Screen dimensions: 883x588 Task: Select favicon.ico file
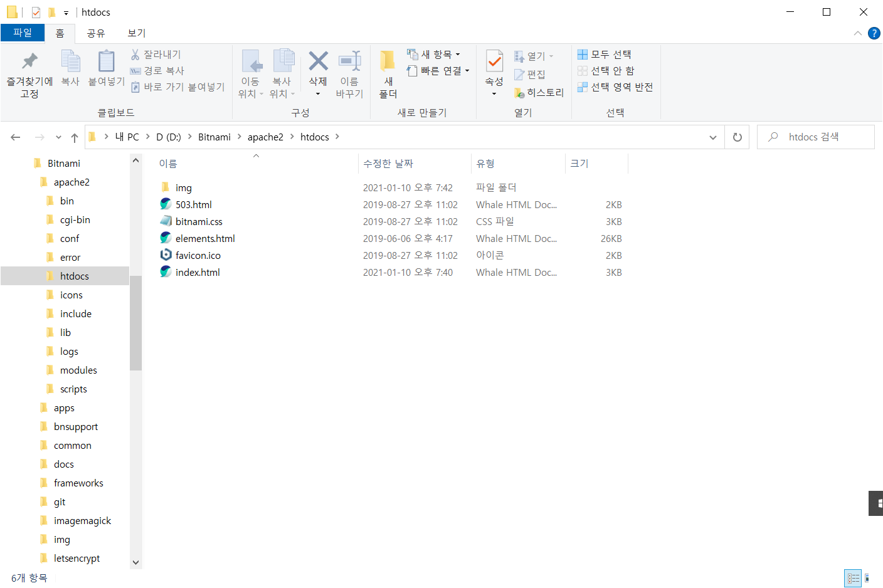pyautogui.click(x=198, y=256)
